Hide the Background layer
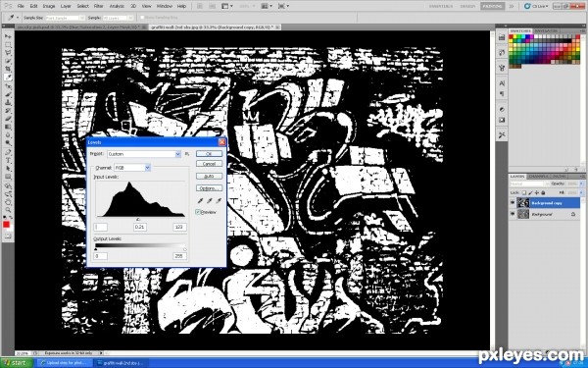Viewport: 588px width, 368px height. click(x=513, y=214)
